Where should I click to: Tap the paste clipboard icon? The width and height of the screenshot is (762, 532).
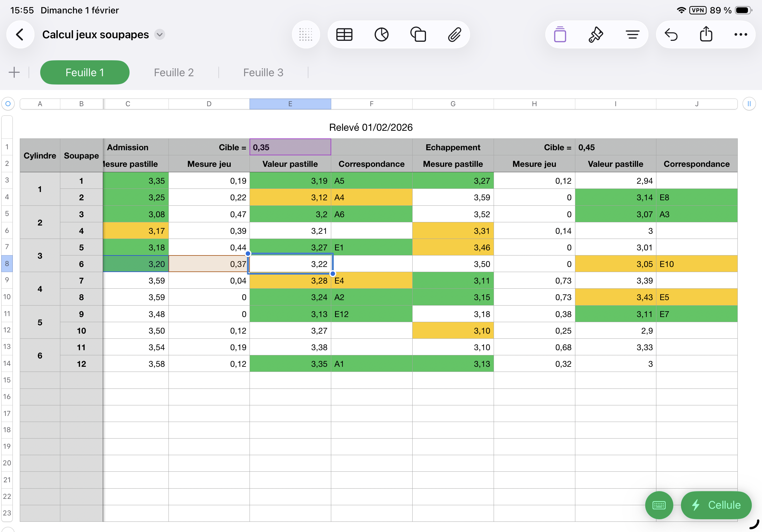pyautogui.click(x=560, y=34)
